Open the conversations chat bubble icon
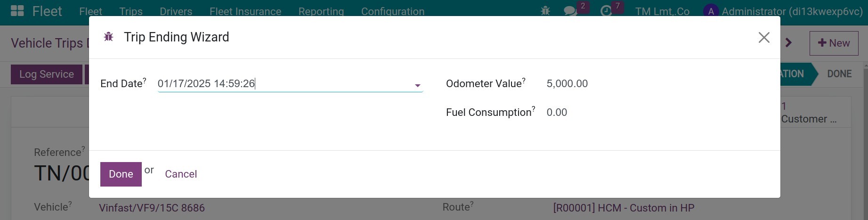Image resolution: width=868 pixels, height=220 pixels. pyautogui.click(x=570, y=11)
